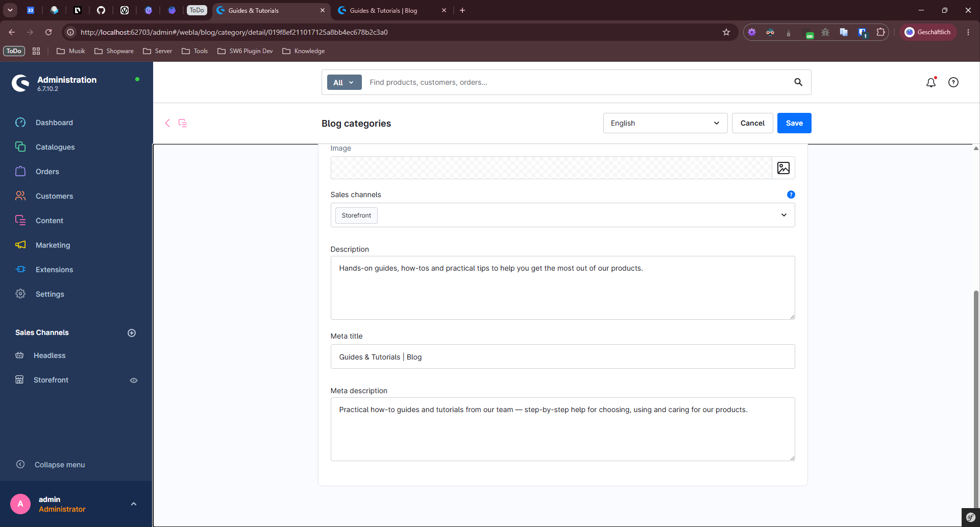Close the Guides & Tutorials | Blog tab
Screen dimensions: 980x527
click(x=444, y=10)
